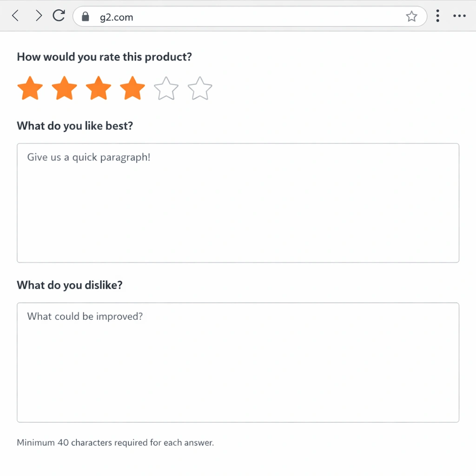Viewport: 476px width, 476px height.
Task: Go forward to the next page
Action: (x=39, y=16)
